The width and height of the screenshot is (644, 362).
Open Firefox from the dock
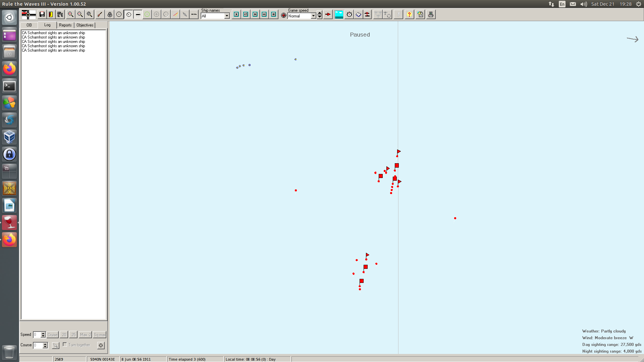pyautogui.click(x=9, y=69)
